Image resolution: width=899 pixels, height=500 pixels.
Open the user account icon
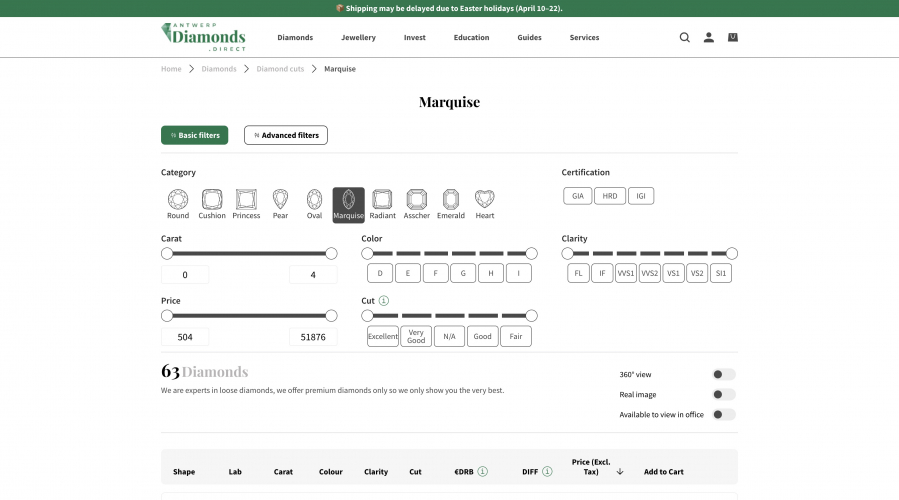(x=708, y=38)
